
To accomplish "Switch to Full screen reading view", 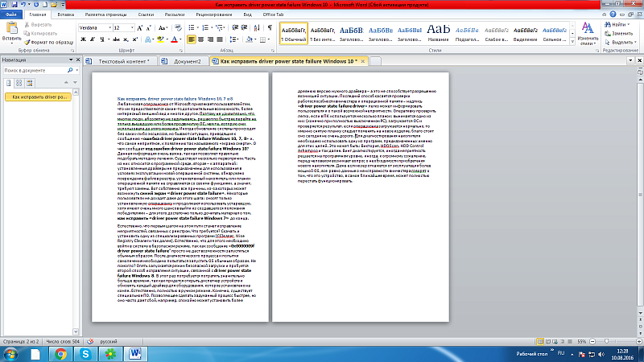I will click(548, 341).
